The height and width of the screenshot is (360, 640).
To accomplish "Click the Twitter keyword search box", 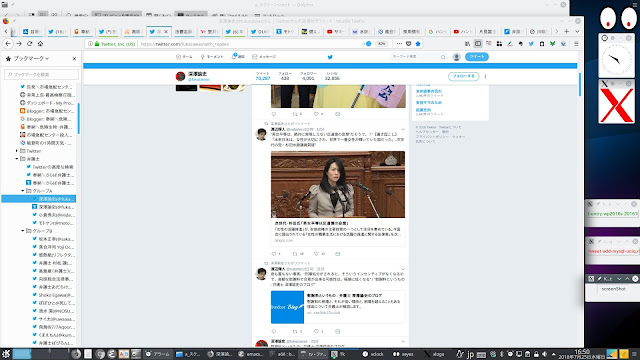I will pyautogui.click(x=418, y=57).
